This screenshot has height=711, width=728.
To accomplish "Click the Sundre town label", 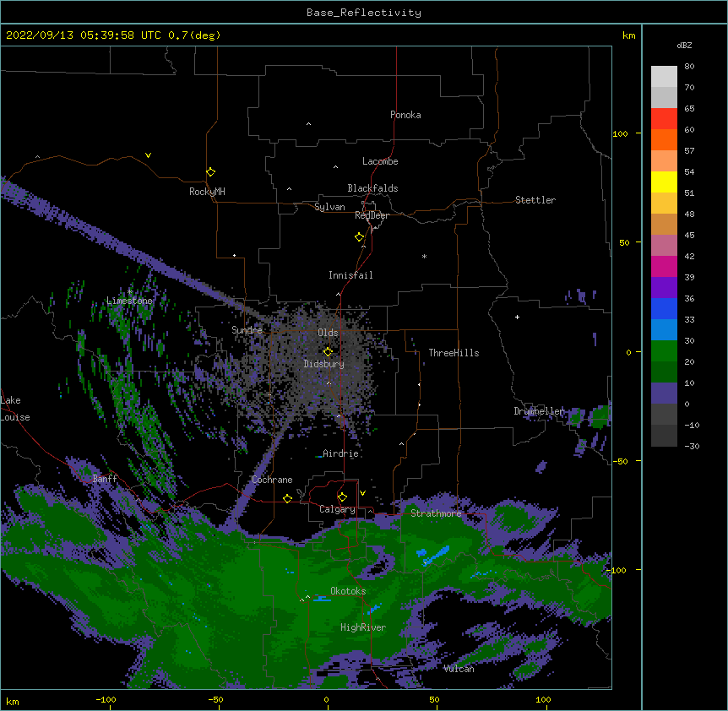I will (247, 330).
